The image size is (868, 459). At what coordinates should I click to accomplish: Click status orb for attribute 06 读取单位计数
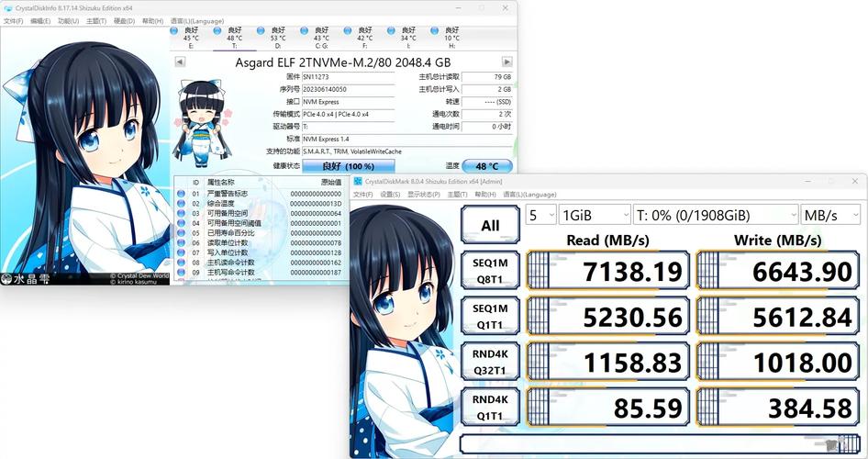click(181, 243)
